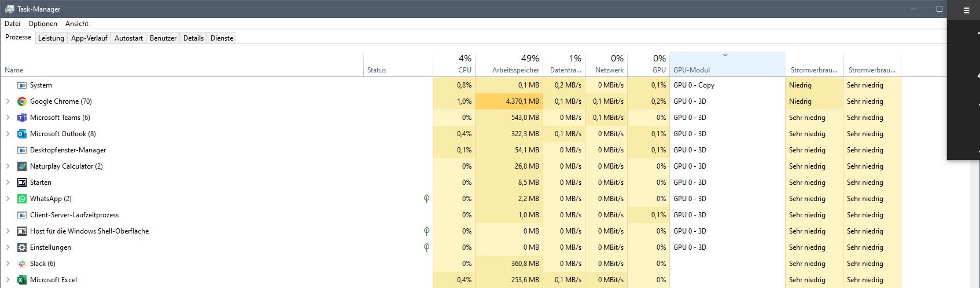Click the Einstellungen gear icon

[x=22, y=247]
